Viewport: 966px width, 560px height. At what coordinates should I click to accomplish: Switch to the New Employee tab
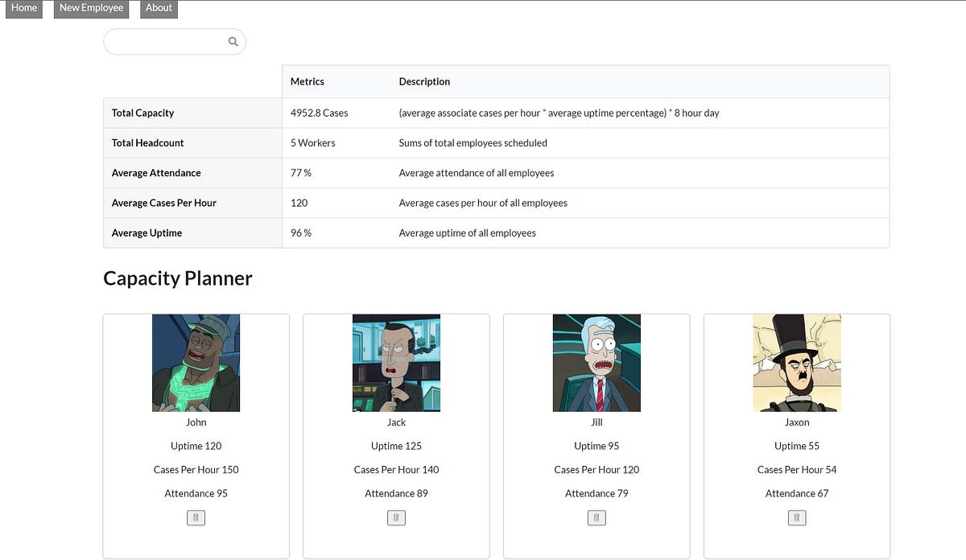click(90, 8)
